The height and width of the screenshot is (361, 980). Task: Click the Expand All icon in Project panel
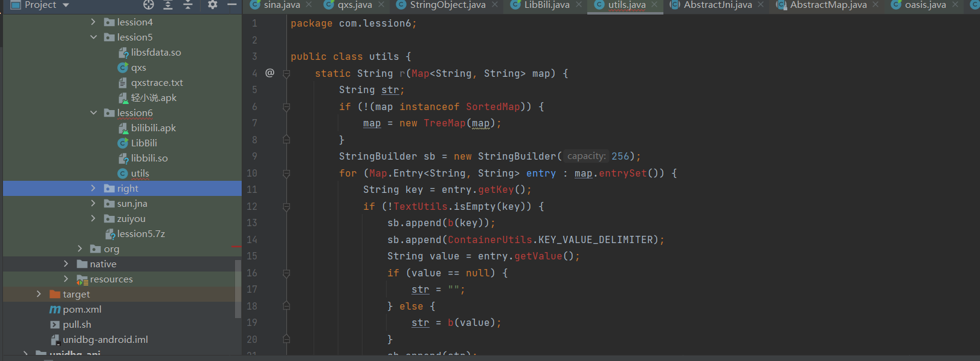168,5
